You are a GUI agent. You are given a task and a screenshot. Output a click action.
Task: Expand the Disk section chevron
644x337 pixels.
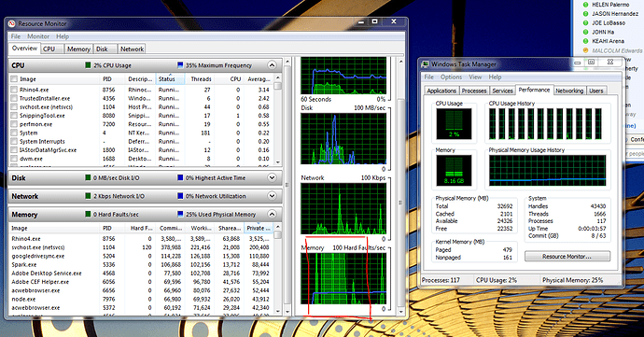pos(272,177)
